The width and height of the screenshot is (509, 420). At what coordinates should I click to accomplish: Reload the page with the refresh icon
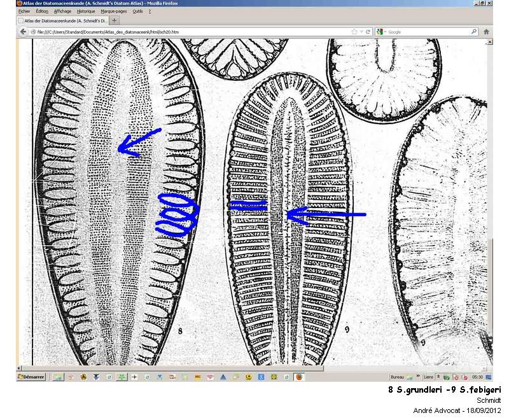368,31
